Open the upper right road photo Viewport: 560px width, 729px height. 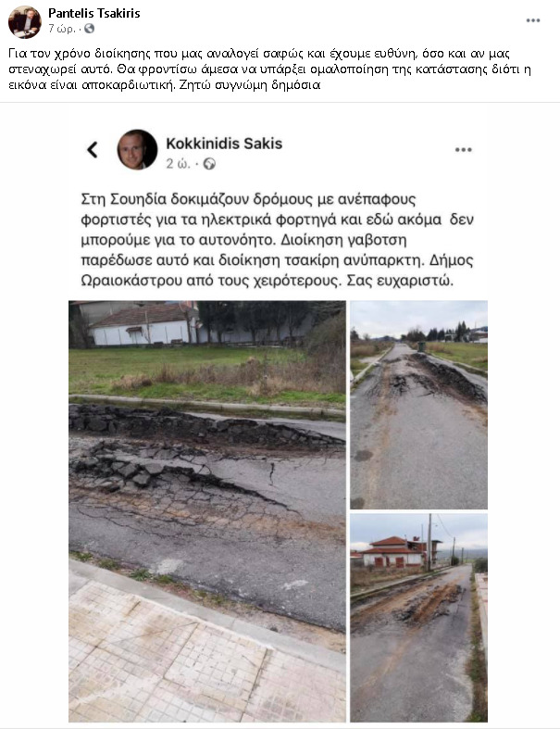[418, 405]
